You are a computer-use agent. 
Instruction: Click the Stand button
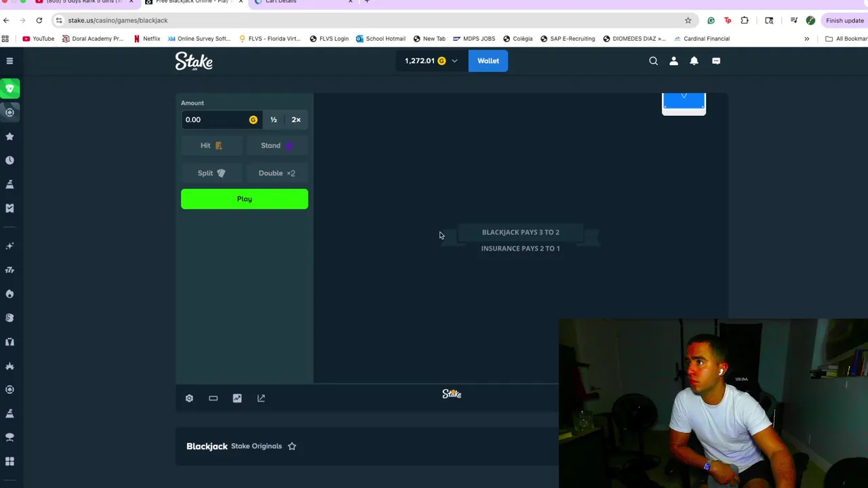click(x=277, y=146)
